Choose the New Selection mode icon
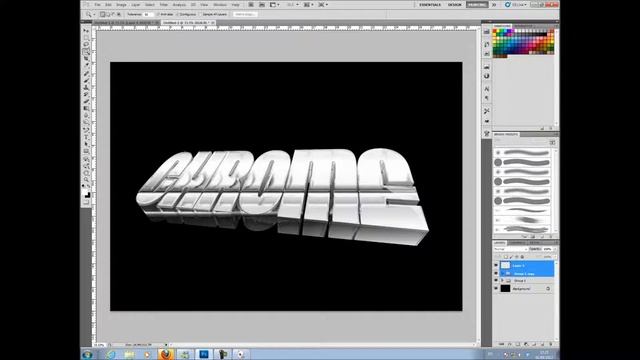This screenshot has height=360, width=640. click(x=102, y=14)
